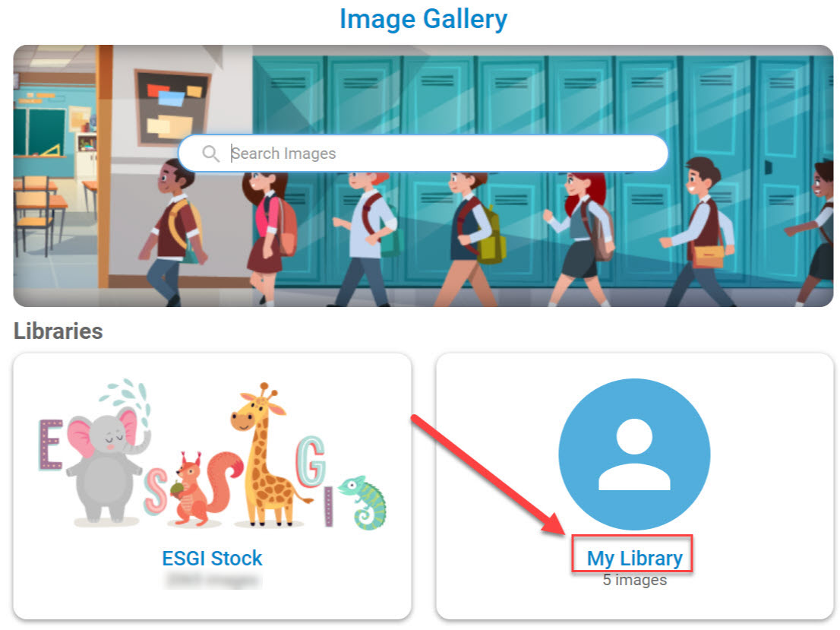Click the 5 images count label
The height and width of the screenshot is (630, 840).
tap(634, 580)
